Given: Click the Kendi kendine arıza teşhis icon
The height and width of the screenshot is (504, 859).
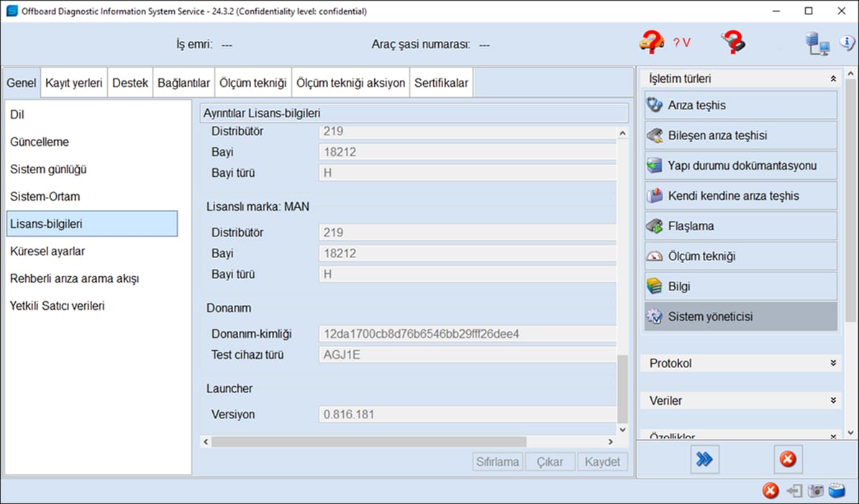Looking at the screenshot, I should pyautogui.click(x=655, y=196).
